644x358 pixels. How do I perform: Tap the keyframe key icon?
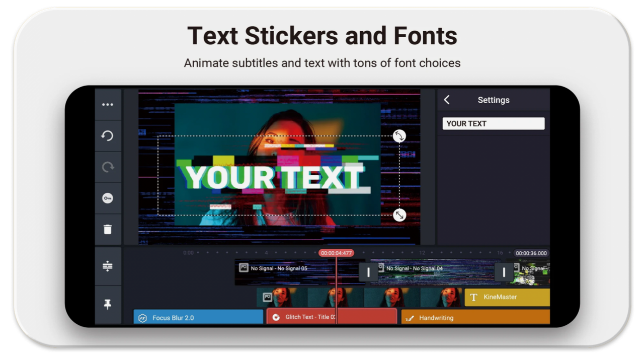pyautogui.click(x=108, y=198)
